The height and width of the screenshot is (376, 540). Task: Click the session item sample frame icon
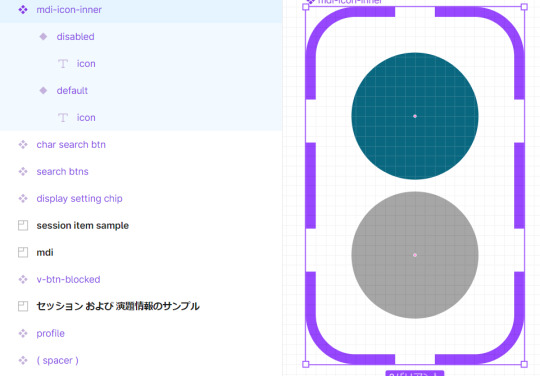23,226
